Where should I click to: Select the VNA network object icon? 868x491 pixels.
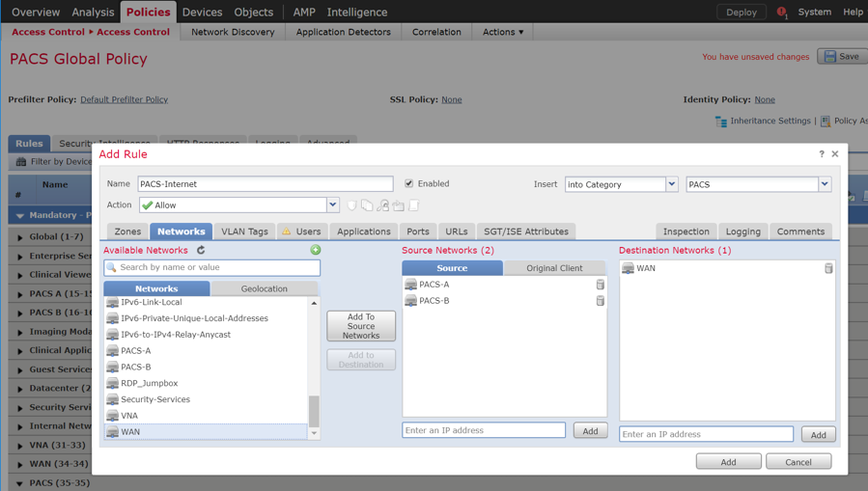pyautogui.click(x=112, y=415)
